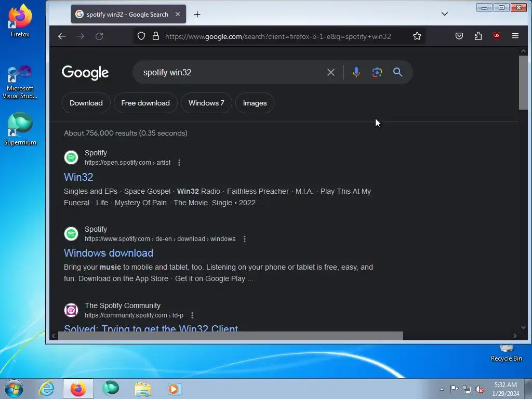
Task: Search by image with camera lens icon
Action: click(x=377, y=72)
